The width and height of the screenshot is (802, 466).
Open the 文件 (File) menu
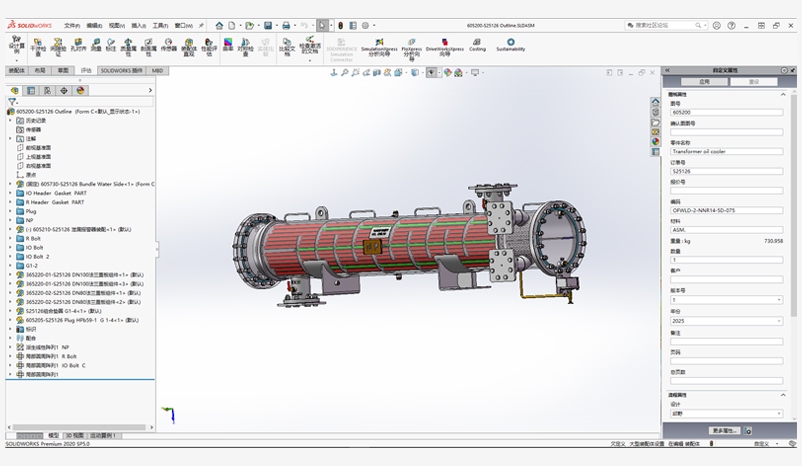[72, 26]
